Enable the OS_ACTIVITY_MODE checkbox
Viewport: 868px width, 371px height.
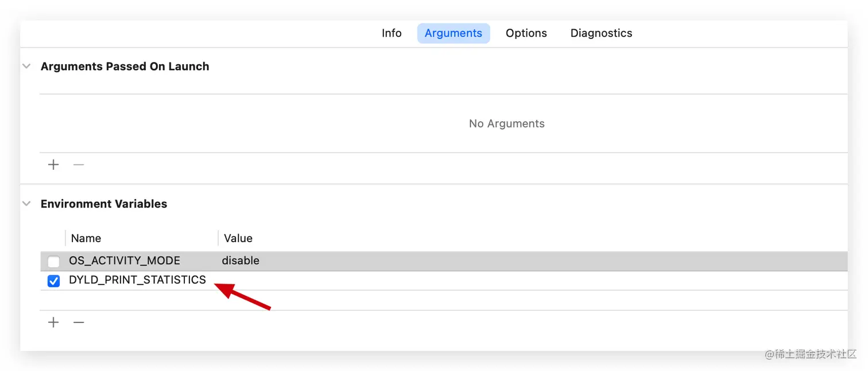[x=53, y=261]
